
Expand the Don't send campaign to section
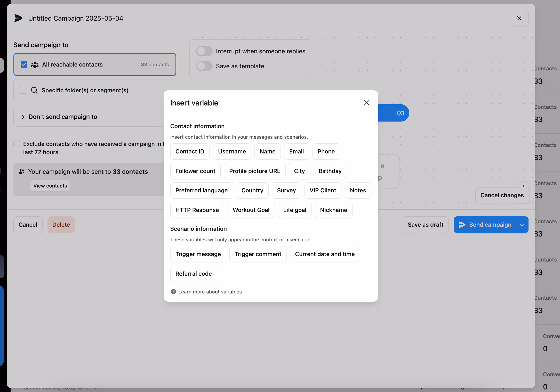(x=23, y=117)
